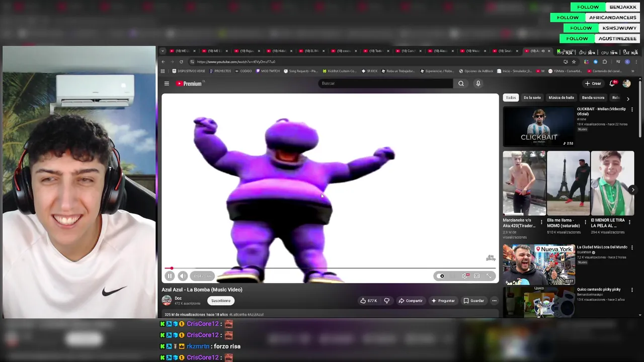Dislike the video with the thumbs down
The height and width of the screenshot is (362, 644).
coord(386,301)
